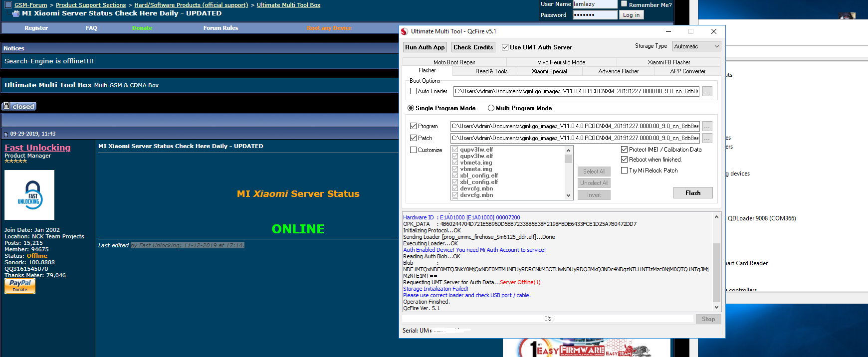Open Ultimate Multi Tool Box breadcrumb
This screenshot has height=357, width=868.
[288, 5]
